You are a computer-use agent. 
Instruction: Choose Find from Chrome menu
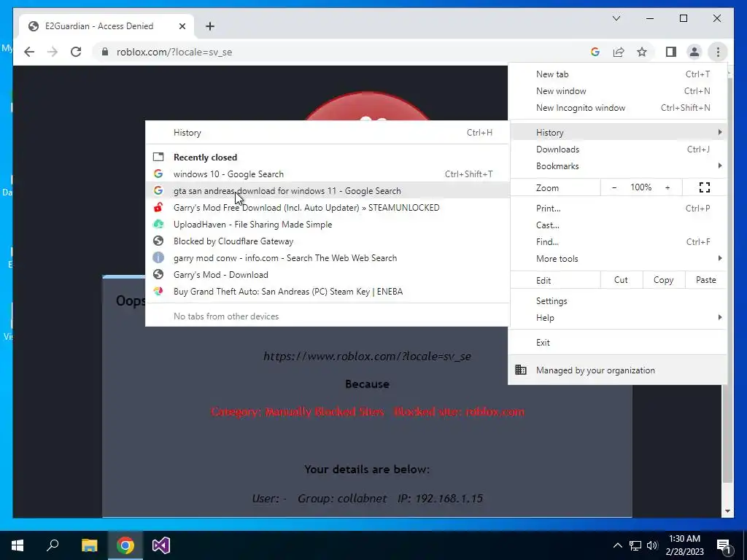click(618, 242)
